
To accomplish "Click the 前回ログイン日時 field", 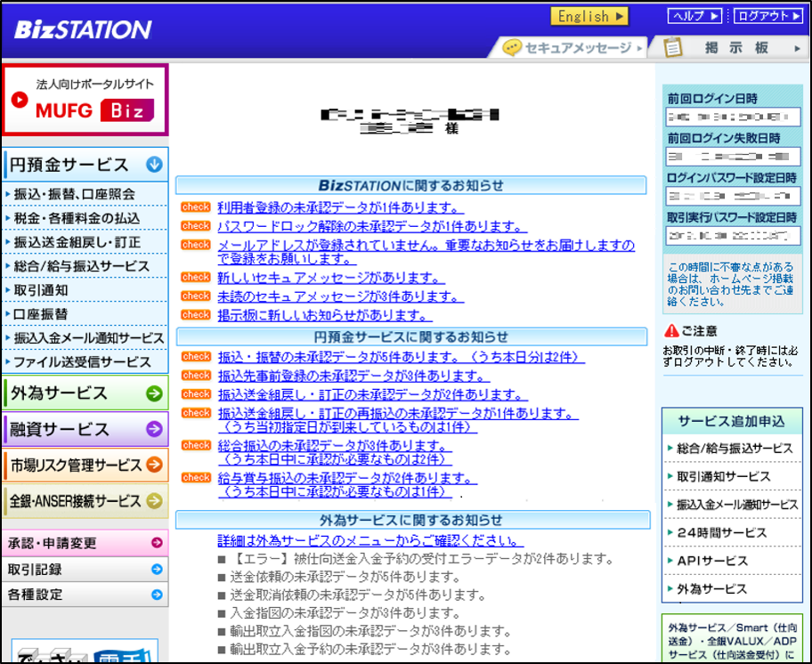I will (733, 117).
